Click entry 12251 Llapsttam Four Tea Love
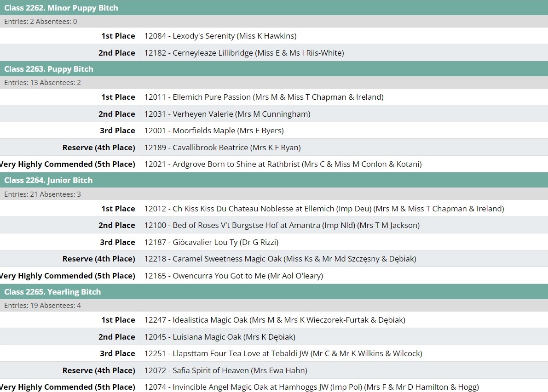This screenshot has width=548, height=392. pos(283,353)
